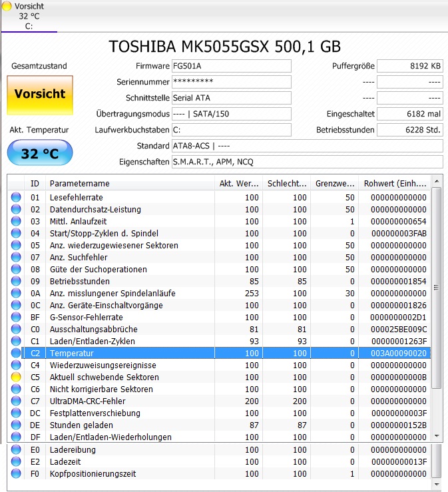This screenshot has height=492, width=448.
Task: Click the Schlecht... column header
Action: coord(287,184)
